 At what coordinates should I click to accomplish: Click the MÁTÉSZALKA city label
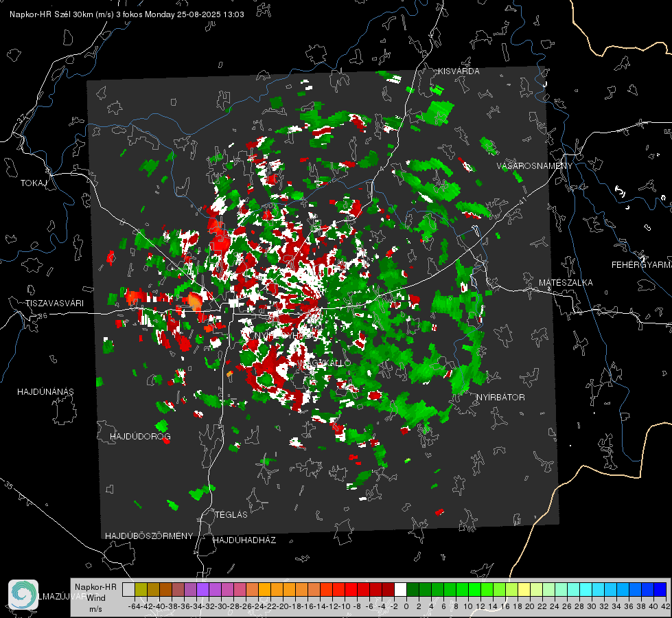pos(566,283)
